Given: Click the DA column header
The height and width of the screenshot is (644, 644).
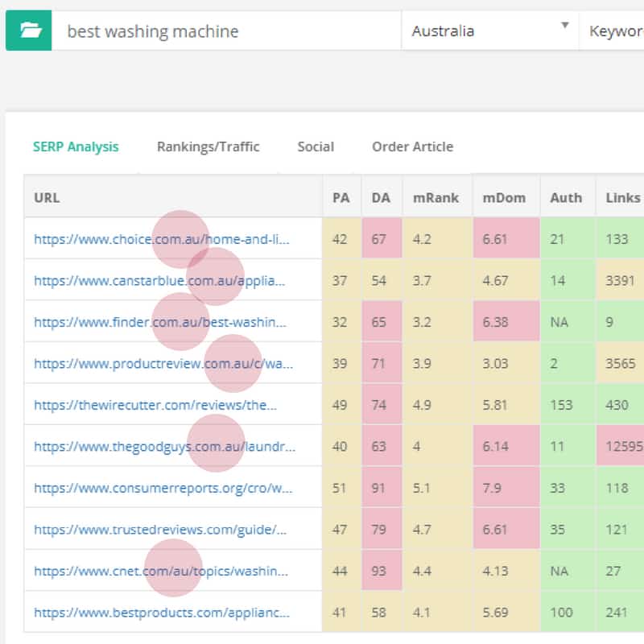Looking at the screenshot, I should [x=381, y=197].
